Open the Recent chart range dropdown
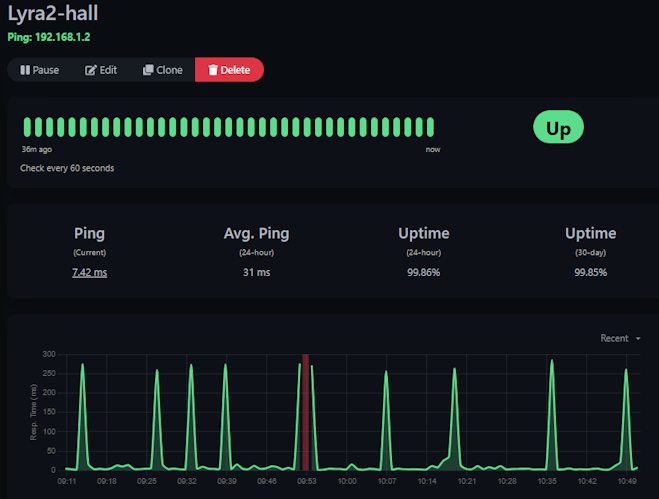The height and width of the screenshot is (499, 659). [x=620, y=338]
